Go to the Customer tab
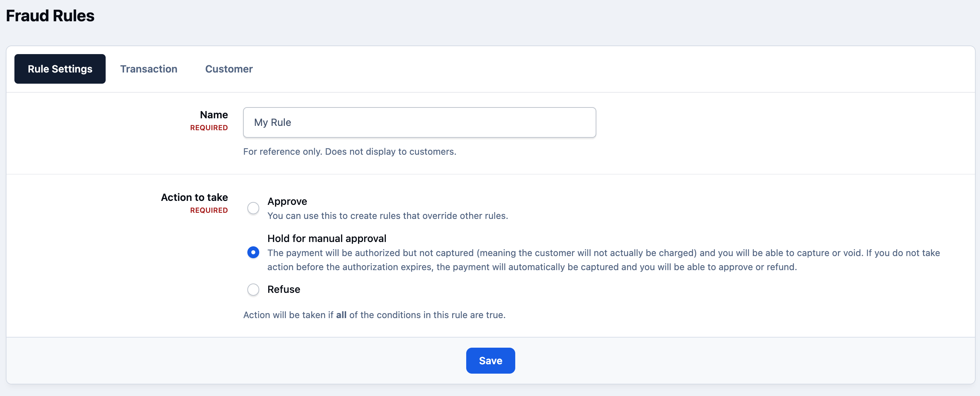The height and width of the screenshot is (396, 980). (x=229, y=69)
